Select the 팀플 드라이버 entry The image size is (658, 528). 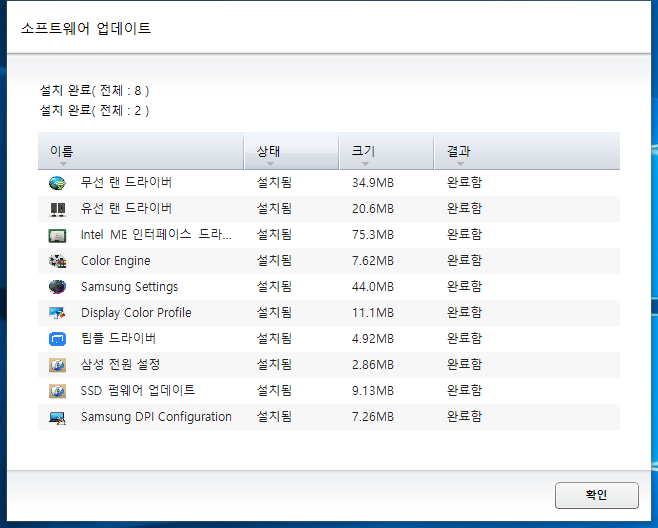[x=118, y=339]
